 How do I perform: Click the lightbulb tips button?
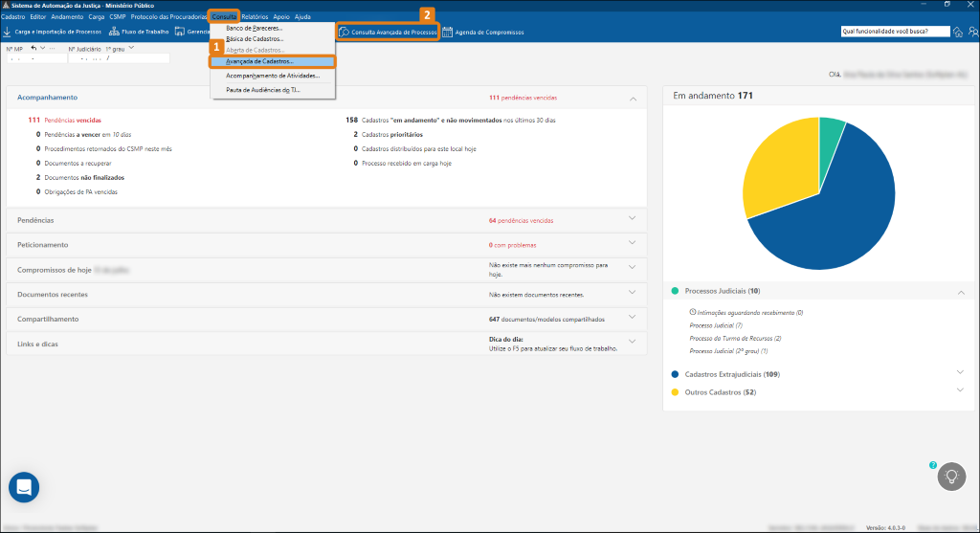point(951,477)
